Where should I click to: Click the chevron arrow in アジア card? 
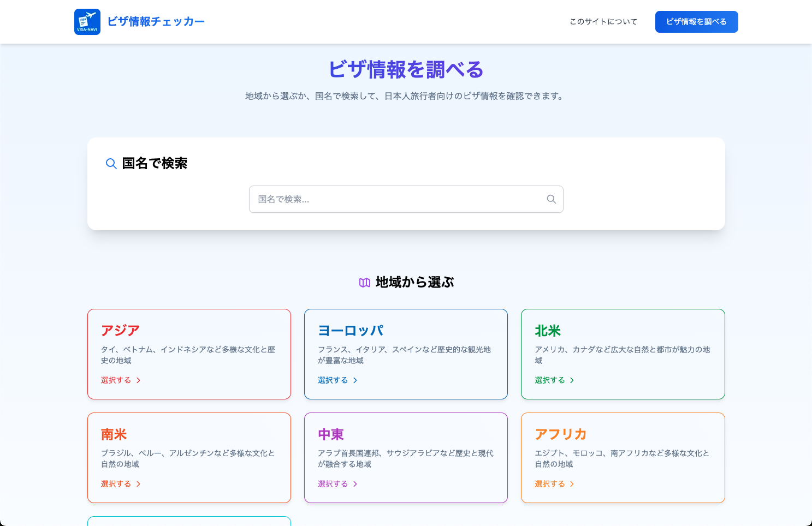tap(138, 380)
